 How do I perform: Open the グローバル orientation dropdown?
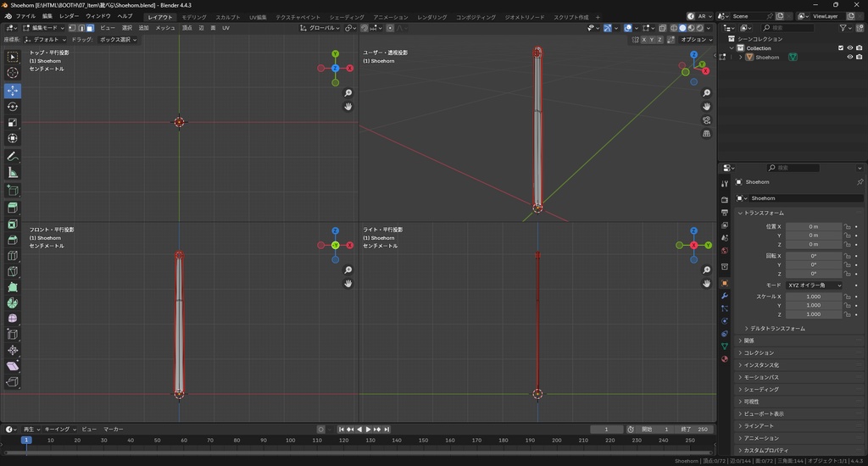(320, 28)
